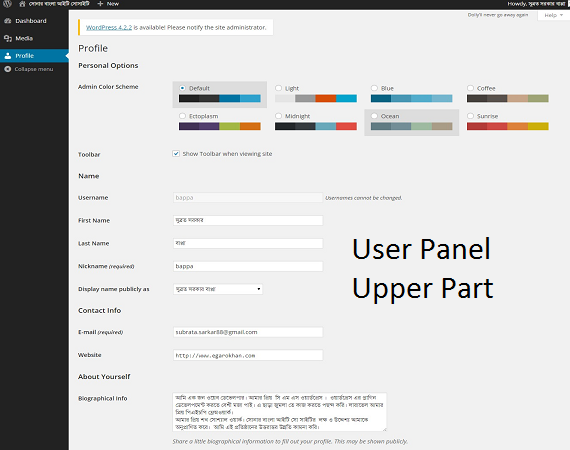Click the Last Name input field
Image resolution: width=570 pixels, height=450 pixels.
248,243
